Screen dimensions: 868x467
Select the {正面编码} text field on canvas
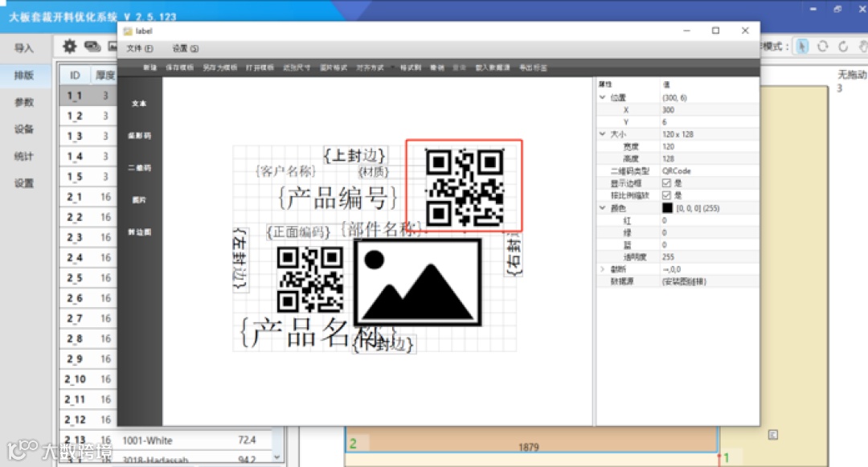pos(298,231)
